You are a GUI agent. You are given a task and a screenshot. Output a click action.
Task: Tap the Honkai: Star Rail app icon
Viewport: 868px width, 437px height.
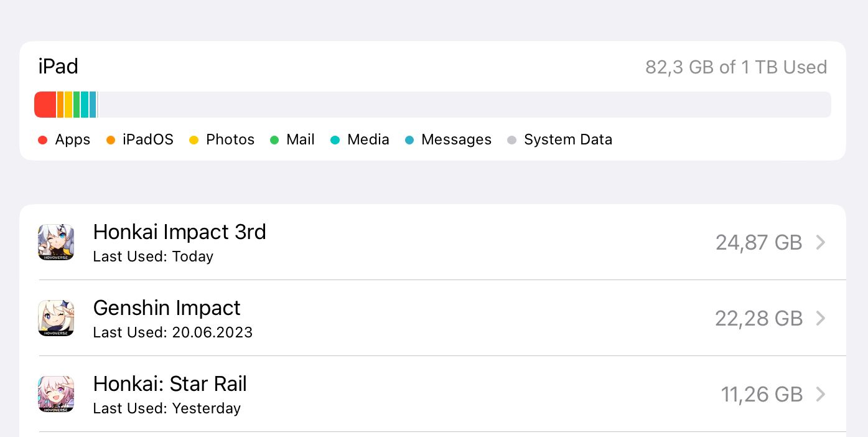point(56,394)
